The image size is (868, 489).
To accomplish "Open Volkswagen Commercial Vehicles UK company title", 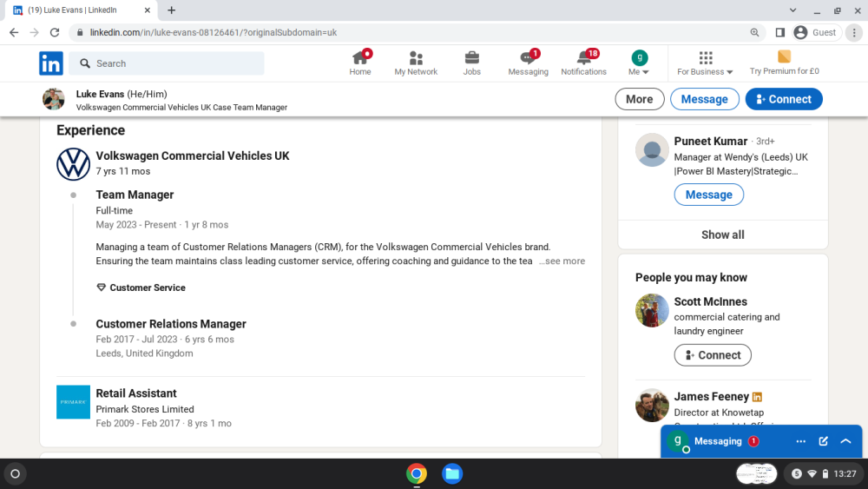I will [x=193, y=156].
